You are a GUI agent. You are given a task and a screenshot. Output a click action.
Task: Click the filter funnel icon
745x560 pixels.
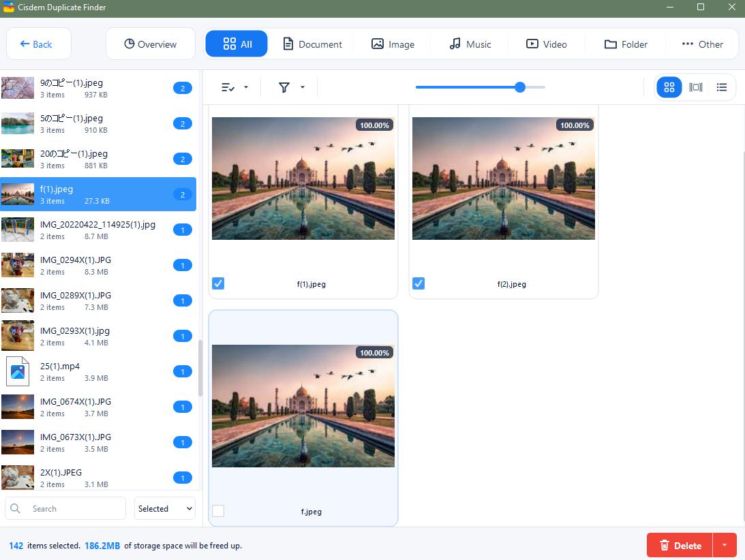pyautogui.click(x=284, y=87)
